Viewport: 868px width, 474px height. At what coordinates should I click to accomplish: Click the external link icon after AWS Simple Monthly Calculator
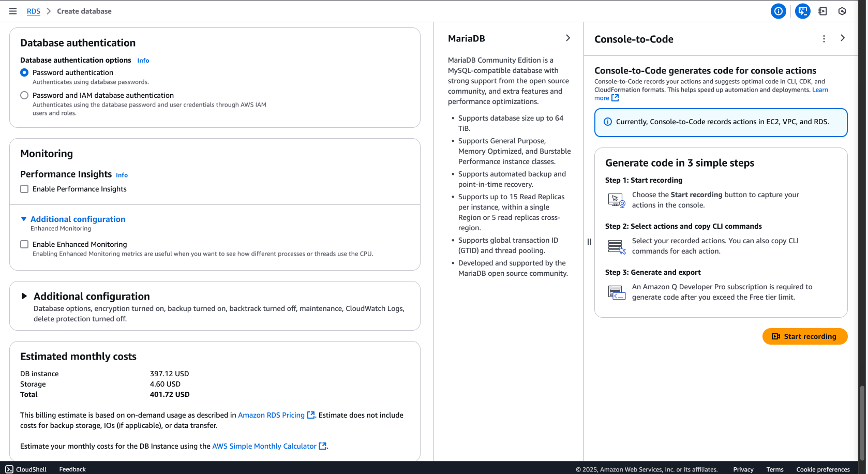(323, 446)
